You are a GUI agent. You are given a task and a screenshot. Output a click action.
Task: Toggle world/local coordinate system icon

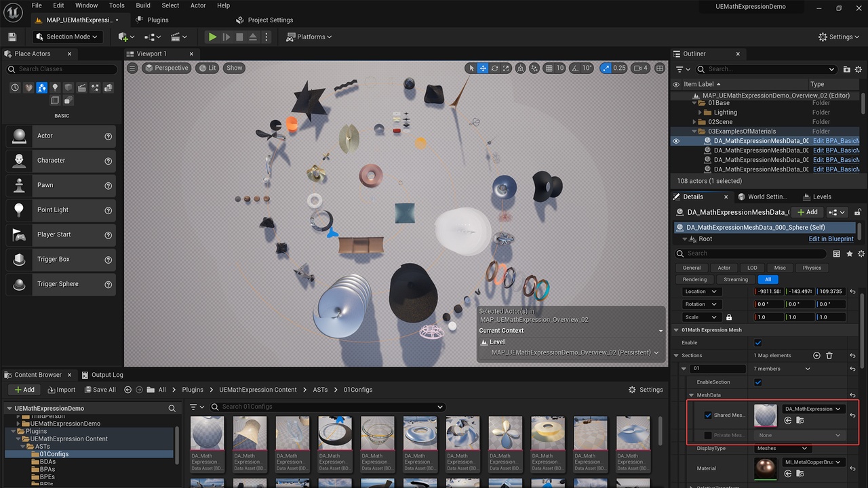point(520,68)
